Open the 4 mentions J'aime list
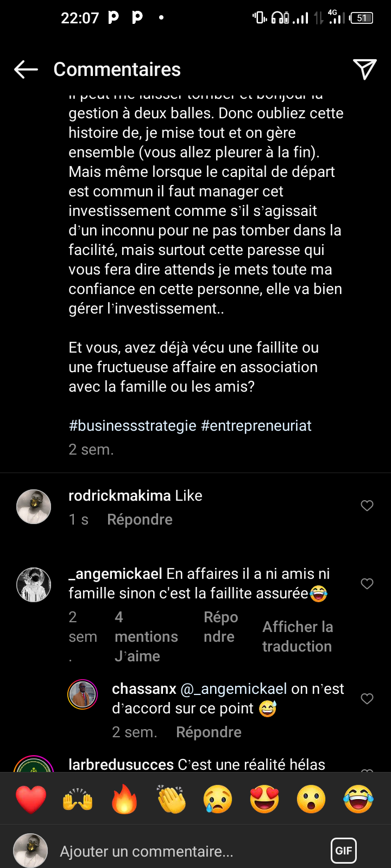 tap(146, 637)
